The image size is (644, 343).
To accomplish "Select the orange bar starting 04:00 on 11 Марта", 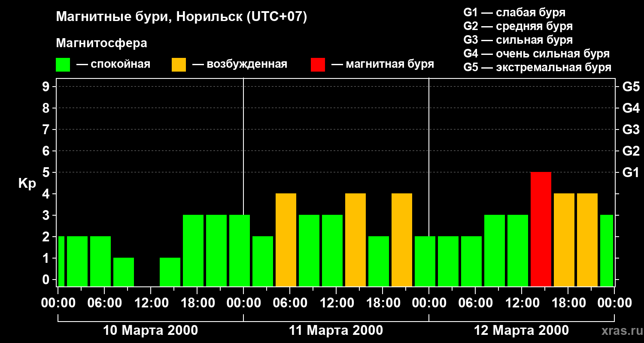I will tap(286, 240).
